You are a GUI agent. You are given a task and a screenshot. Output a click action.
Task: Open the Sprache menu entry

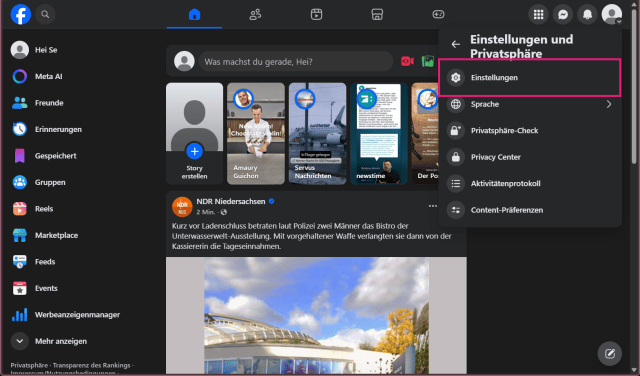530,104
